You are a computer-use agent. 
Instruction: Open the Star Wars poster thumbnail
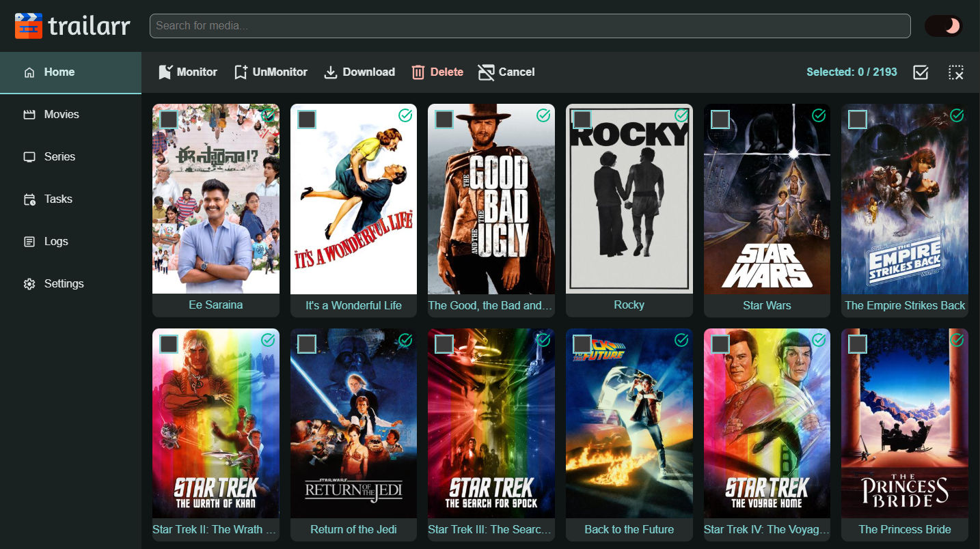pos(767,199)
